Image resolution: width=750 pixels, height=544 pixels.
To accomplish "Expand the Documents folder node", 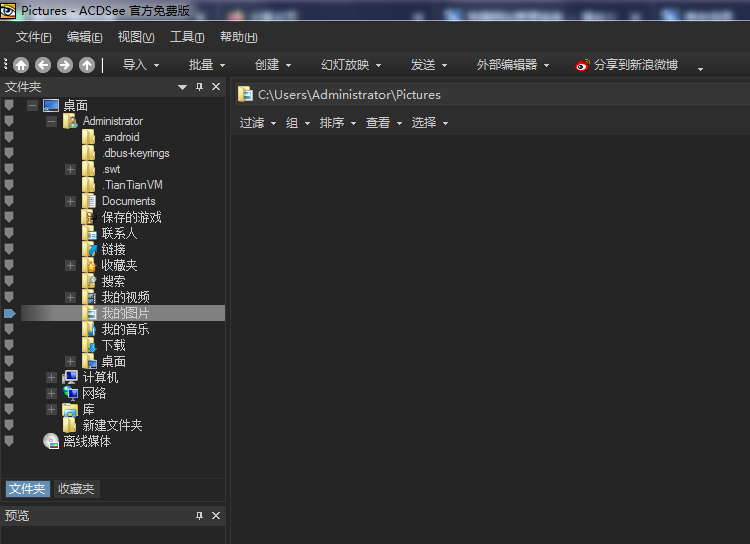I will click(x=70, y=201).
